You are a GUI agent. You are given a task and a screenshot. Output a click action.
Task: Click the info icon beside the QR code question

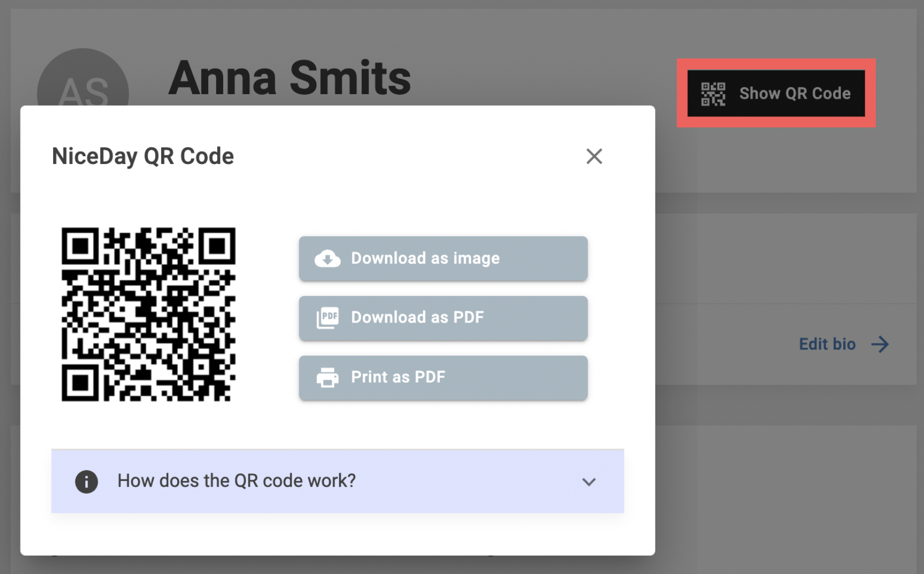(86, 481)
